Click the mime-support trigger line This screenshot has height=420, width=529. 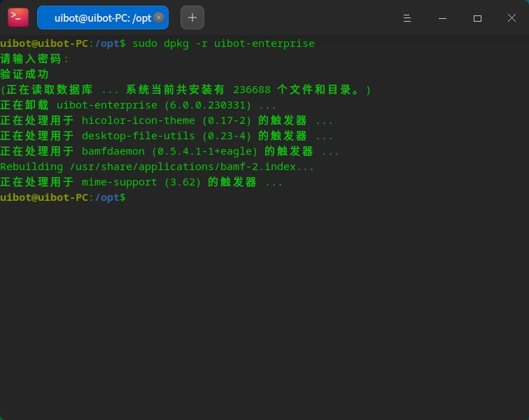pos(141,182)
